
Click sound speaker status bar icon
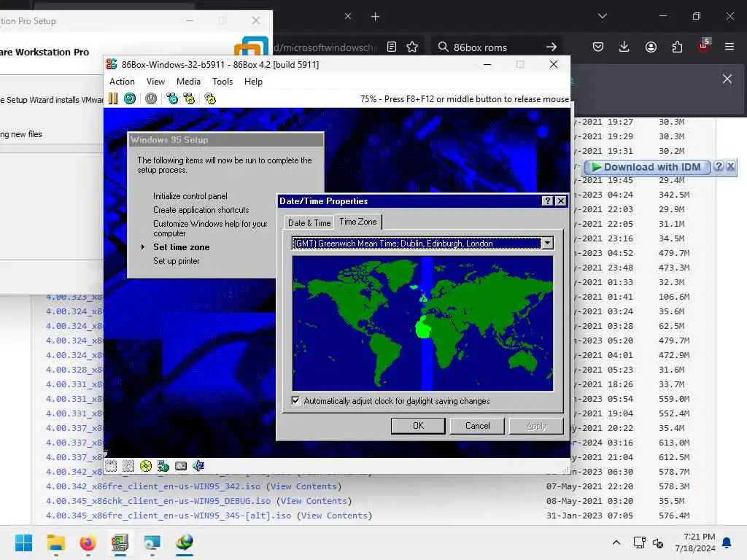(x=198, y=466)
